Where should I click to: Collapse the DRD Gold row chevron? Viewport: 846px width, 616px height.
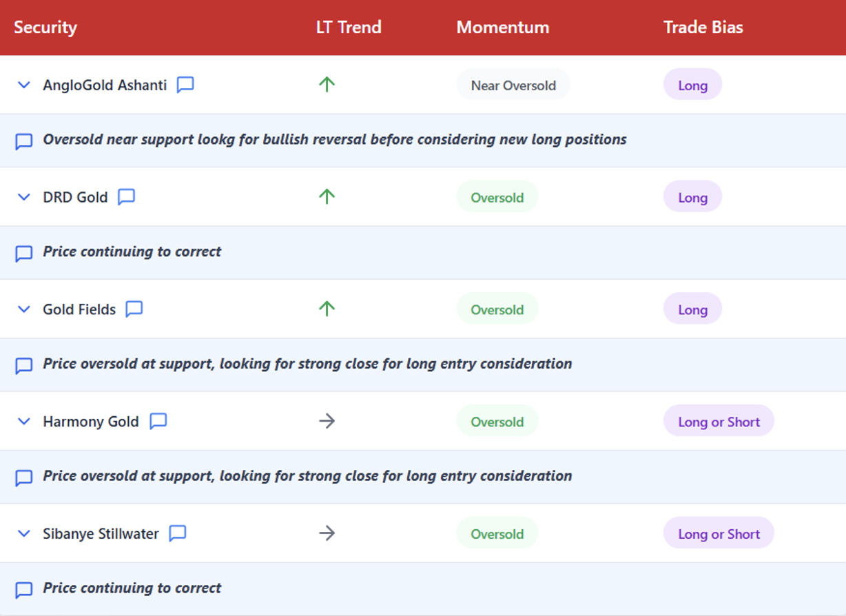(x=24, y=197)
